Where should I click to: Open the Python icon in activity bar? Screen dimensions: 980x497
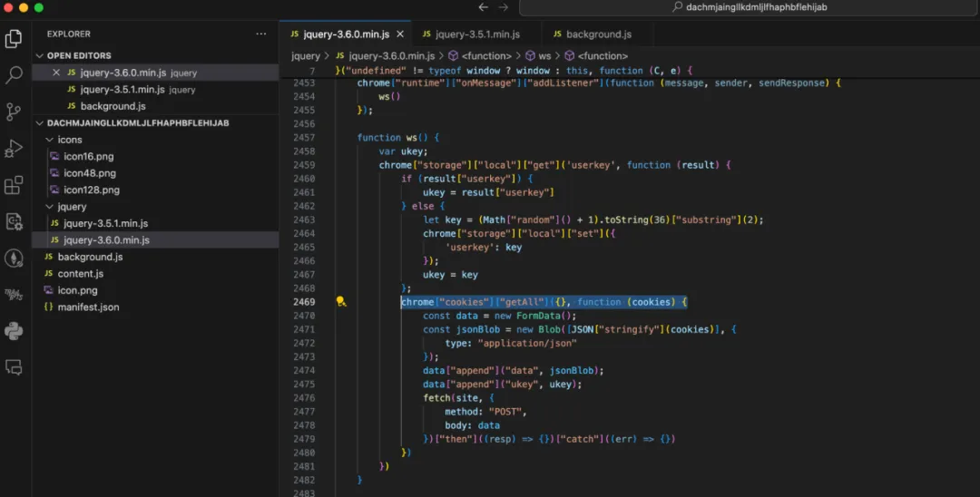[14, 331]
